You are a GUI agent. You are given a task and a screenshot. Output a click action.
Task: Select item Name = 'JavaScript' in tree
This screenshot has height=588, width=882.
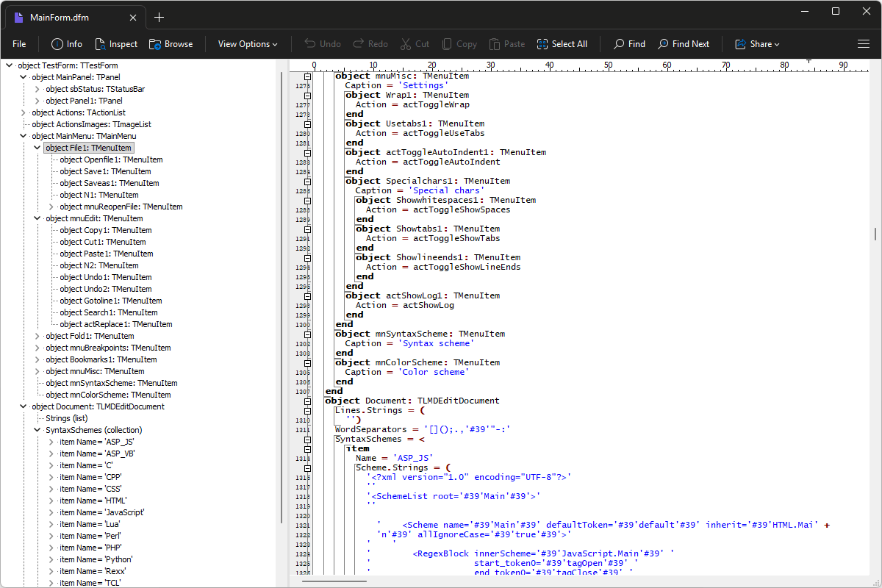point(101,512)
